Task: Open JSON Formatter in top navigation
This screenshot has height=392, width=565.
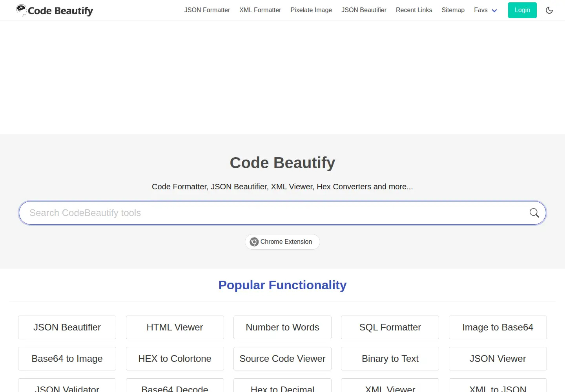Action: tap(207, 10)
